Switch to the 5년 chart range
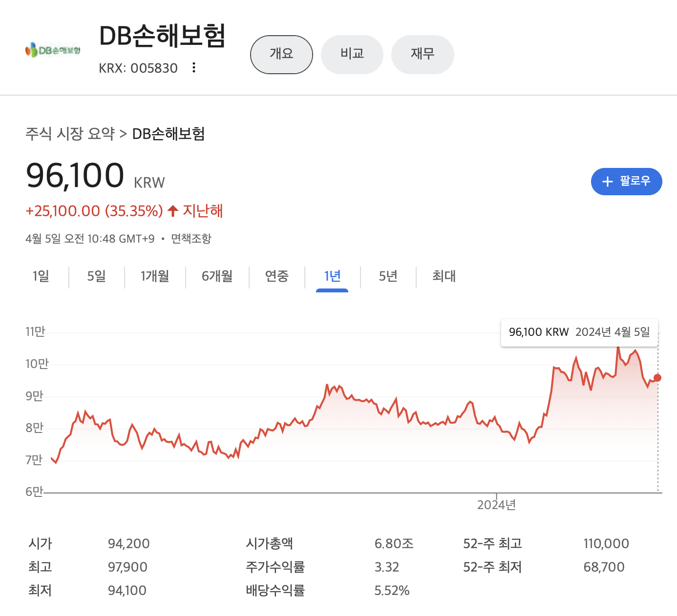Image resolution: width=677 pixels, height=616 pixels. [x=388, y=276]
